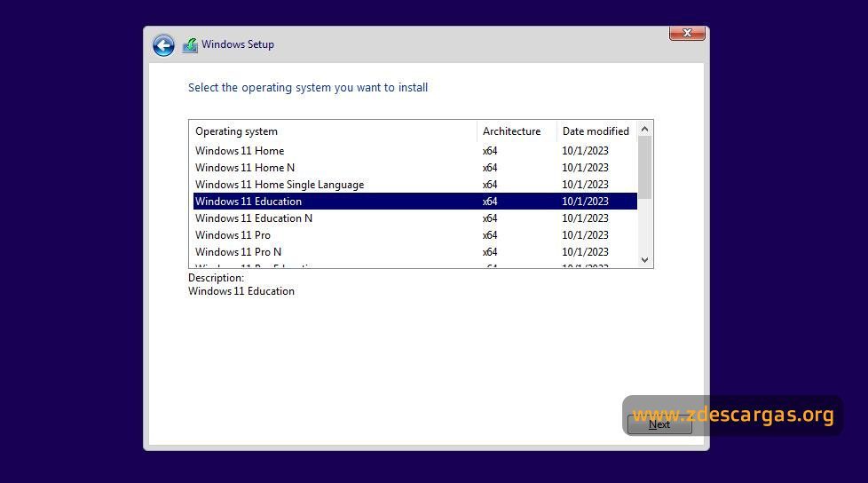Select Windows 11 Pro row
868x483 pixels.
coord(415,235)
